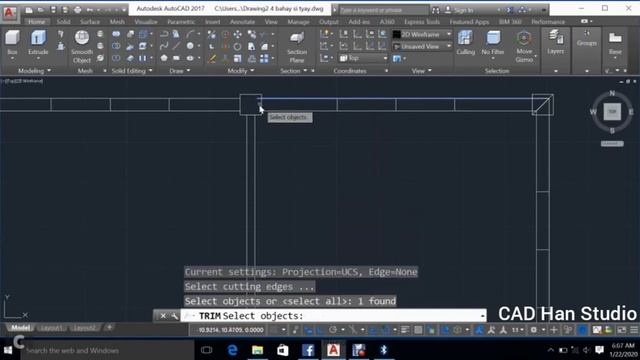Open the Base view panel
Screen dimensions: 640x360
pyautogui.click(x=615, y=43)
